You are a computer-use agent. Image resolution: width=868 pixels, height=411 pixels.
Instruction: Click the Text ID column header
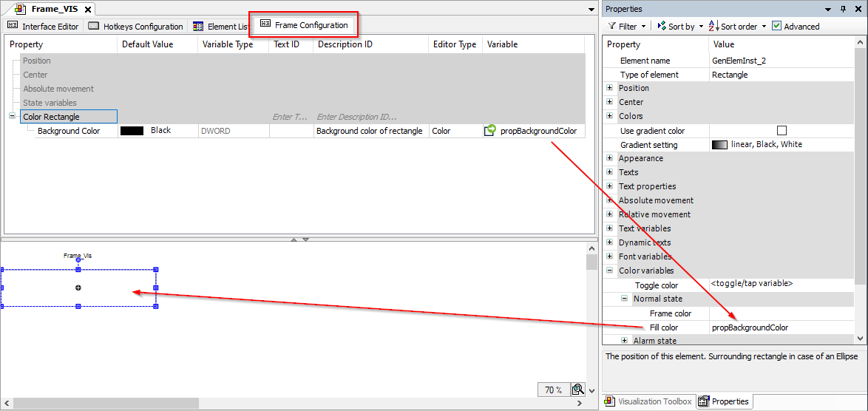pyautogui.click(x=291, y=44)
